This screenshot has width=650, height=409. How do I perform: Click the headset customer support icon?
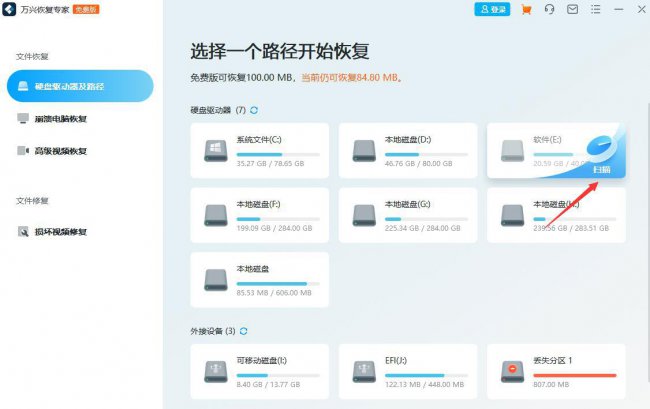point(549,9)
